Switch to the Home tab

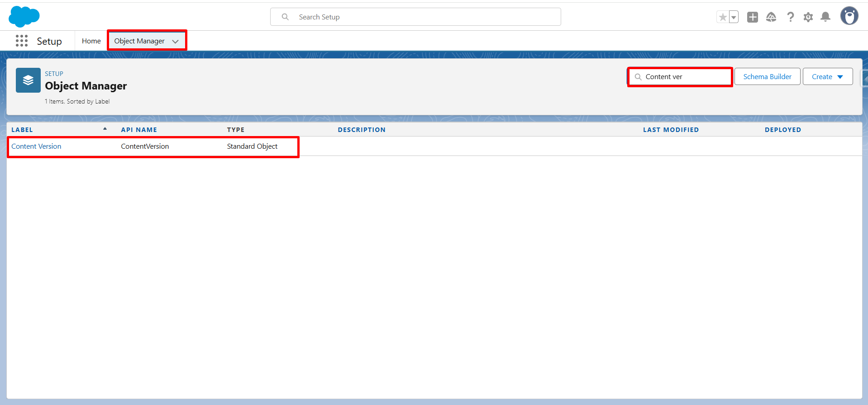point(91,41)
